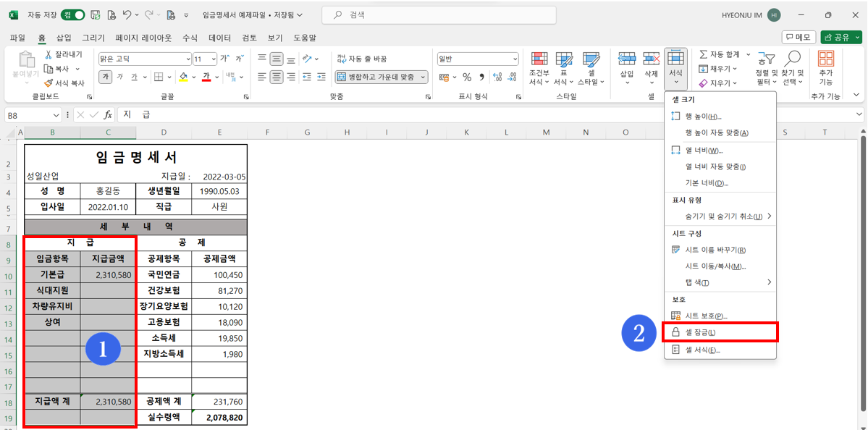Screen dimensions: 868x443
Task: Open 셀 스타일 cell styles gallery
Action: click(x=591, y=69)
